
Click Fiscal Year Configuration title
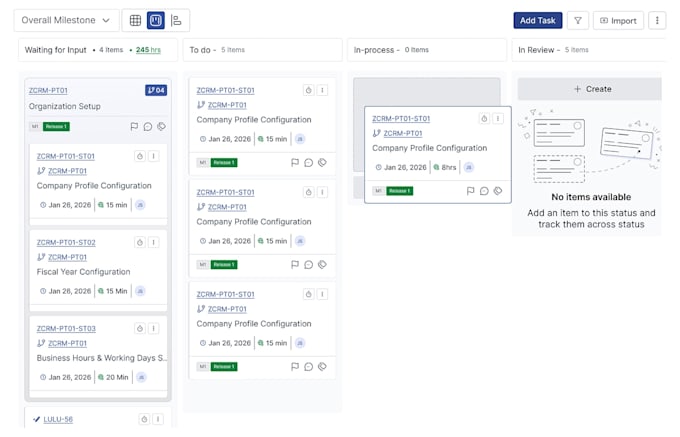[x=83, y=272]
